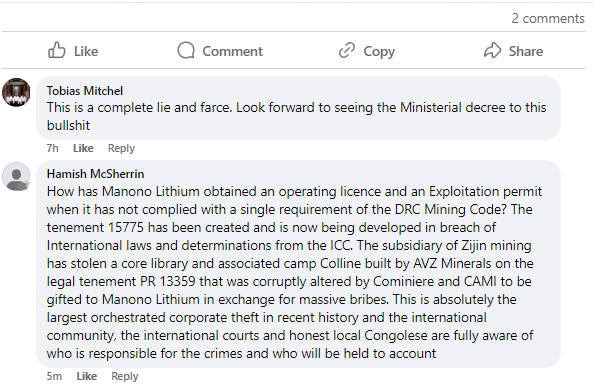593x390 pixels.
Task: Open Hamish McSherrin's profile name link
Action: click(95, 174)
